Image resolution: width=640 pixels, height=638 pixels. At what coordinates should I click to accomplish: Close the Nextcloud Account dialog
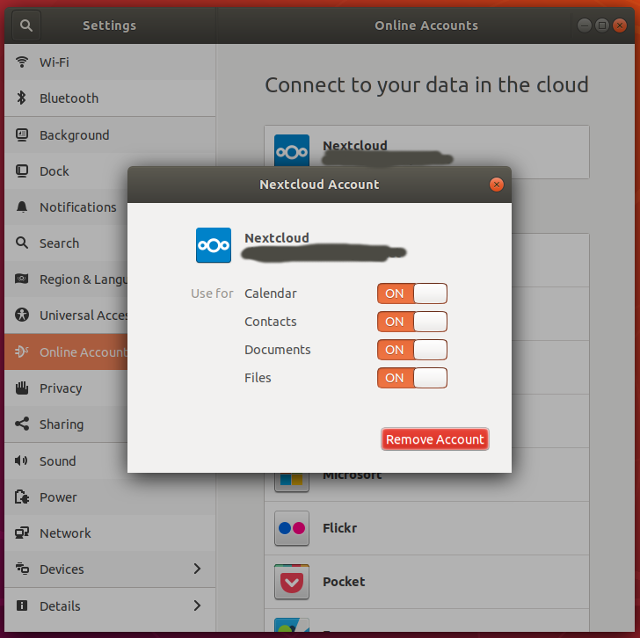(496, 185)
